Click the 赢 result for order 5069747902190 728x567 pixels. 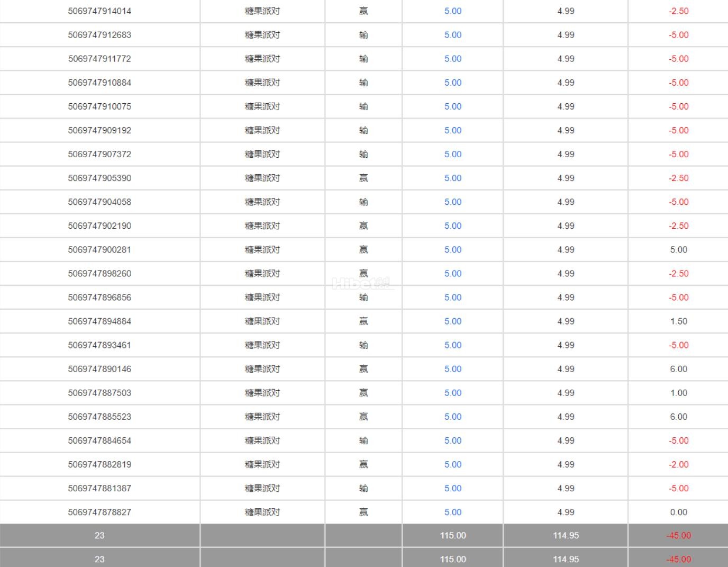click(x=363, y=226)
